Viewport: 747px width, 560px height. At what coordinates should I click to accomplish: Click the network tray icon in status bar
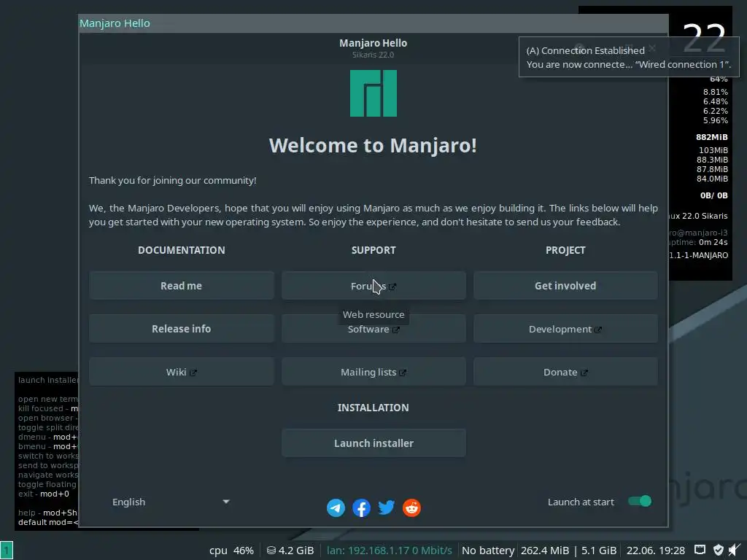(700, 550)
